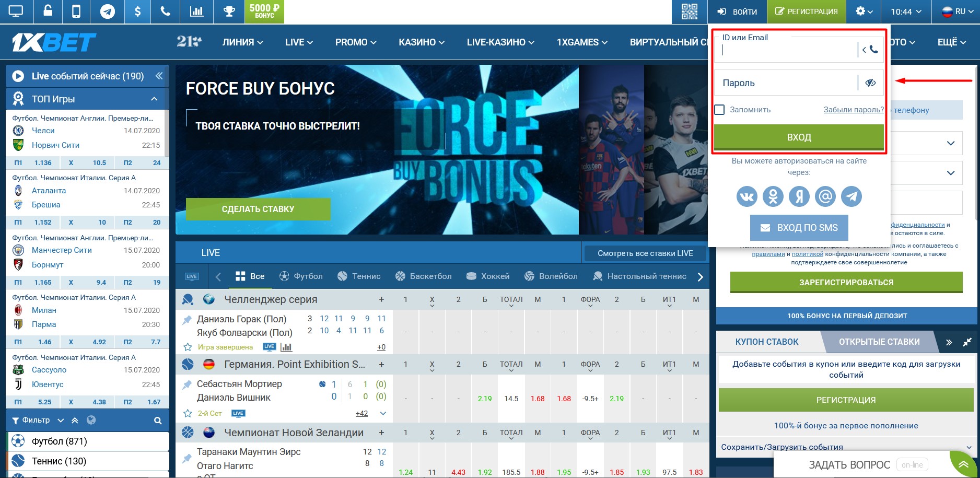This screenshot has height=478, width=980.
Task: Click Регистрация in top bar
Action: 806,11
